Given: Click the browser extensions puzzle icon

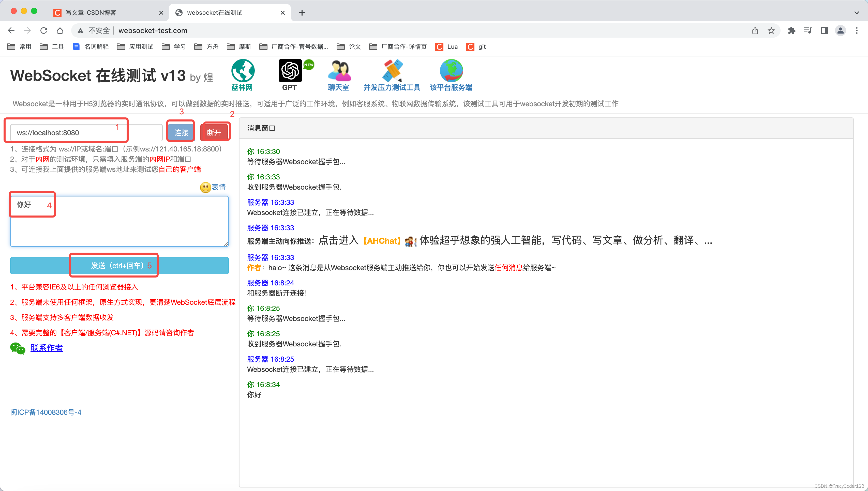Looking at the screenshot, I should [x=791, y=30].
